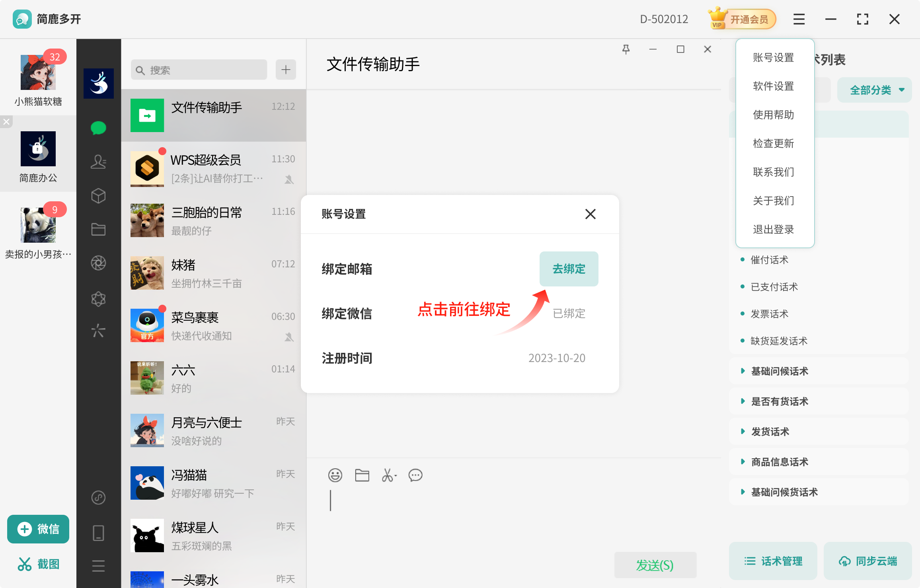Expand the 商品信息话术 group
Viewport: 920px width, 588px height.
pos(779,462)
